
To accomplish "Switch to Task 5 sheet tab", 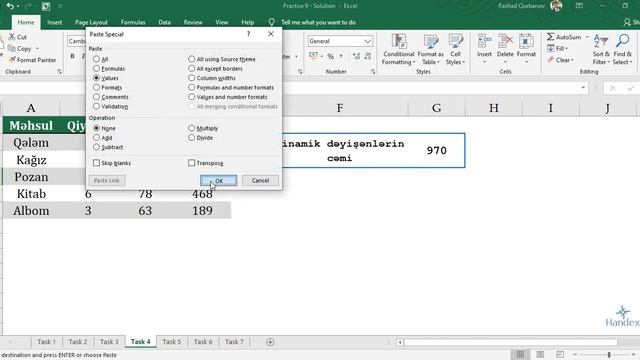I will 171,342.
